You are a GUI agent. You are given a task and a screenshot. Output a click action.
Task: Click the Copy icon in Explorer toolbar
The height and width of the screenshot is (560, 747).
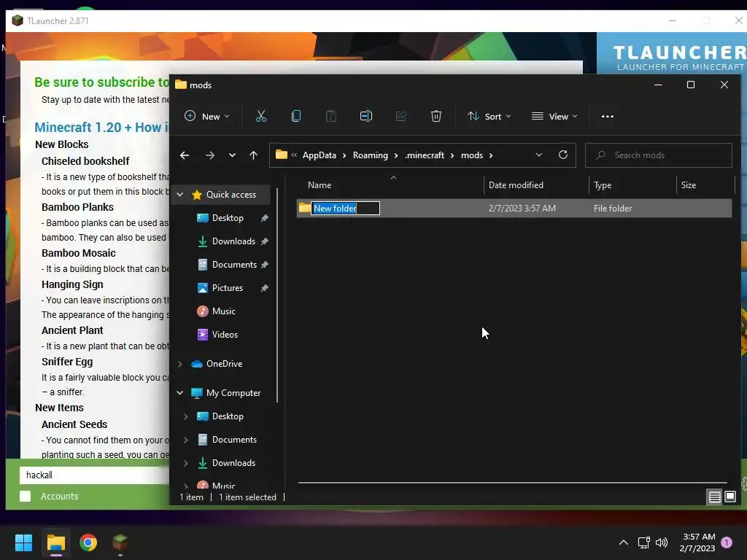click(x=296, y=116)
